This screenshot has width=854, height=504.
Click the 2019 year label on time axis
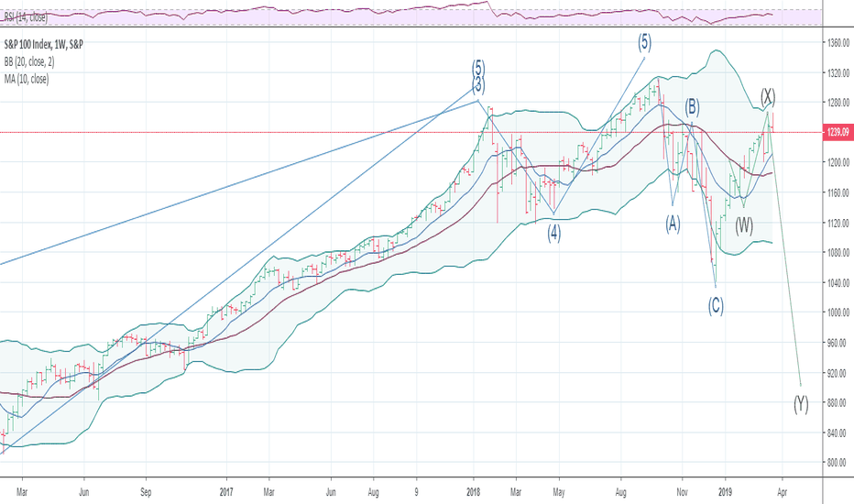pos(726,492)
